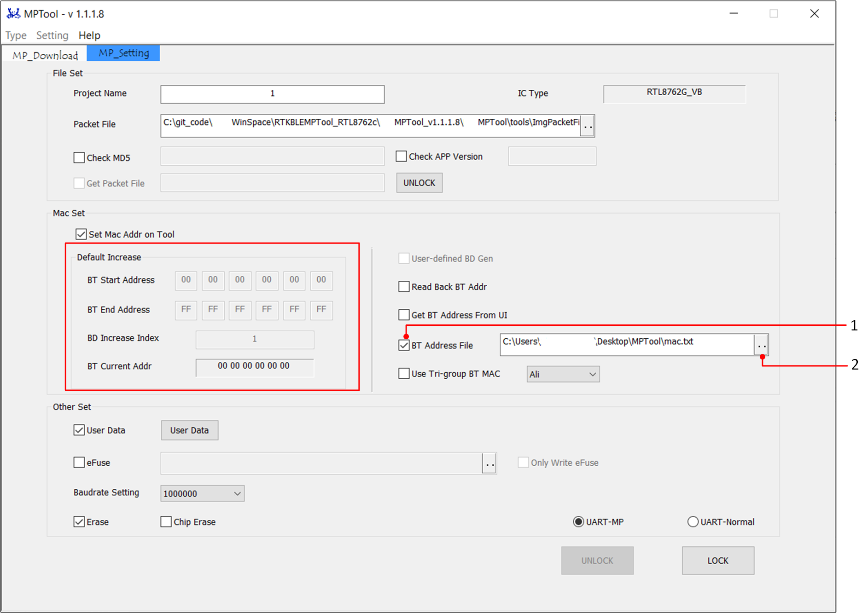This screenshot has width=868, height=613.
Task: Enable Read Back BT Addr option
Action: click(404, 287)
